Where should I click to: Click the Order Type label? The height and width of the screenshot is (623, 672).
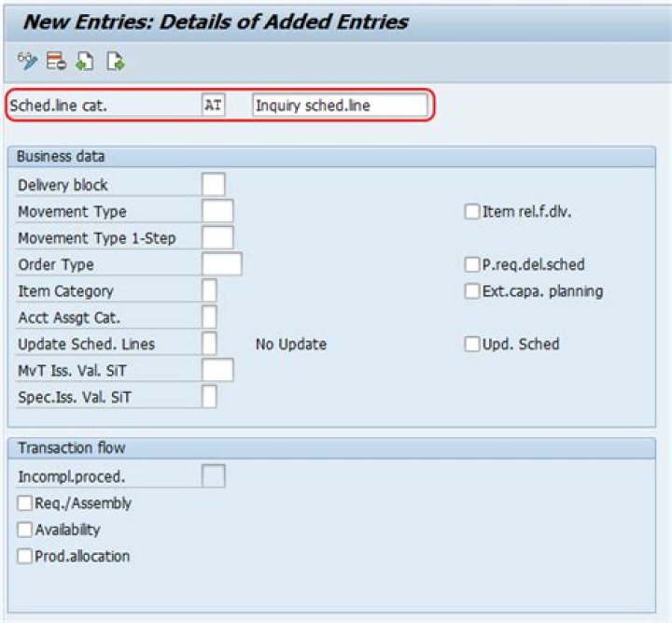[56, 265]
